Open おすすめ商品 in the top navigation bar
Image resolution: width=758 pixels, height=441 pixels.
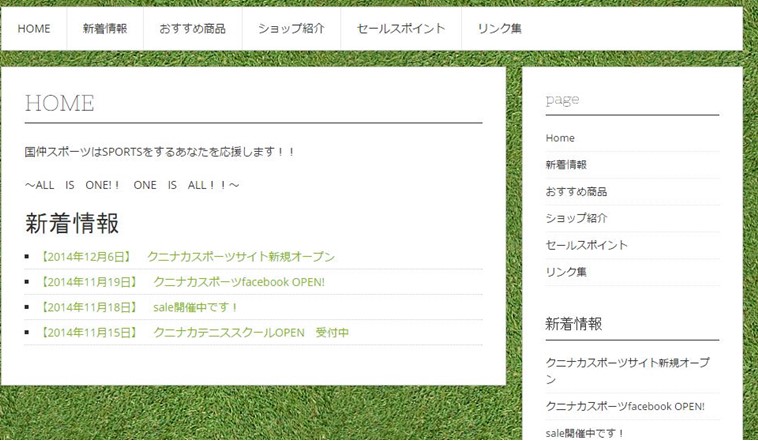click(x=192, y=29)
